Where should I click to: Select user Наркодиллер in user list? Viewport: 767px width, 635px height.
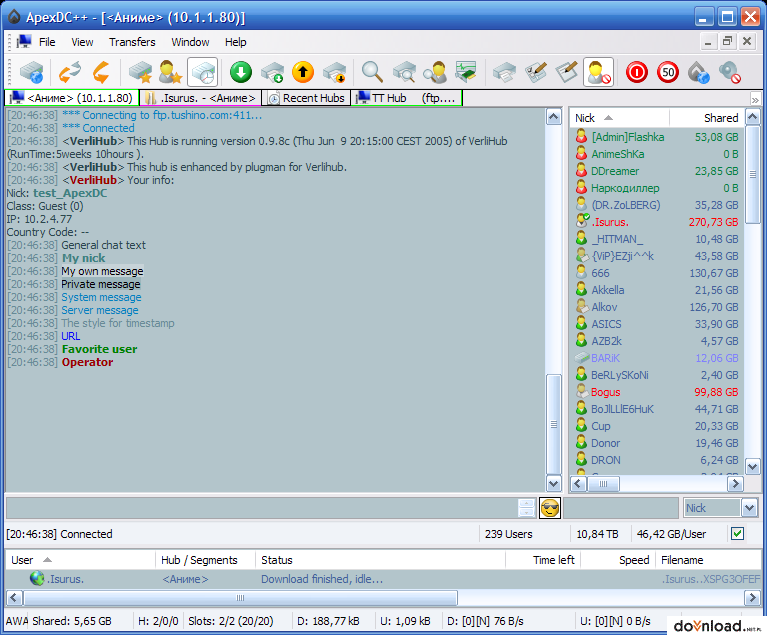657,188
